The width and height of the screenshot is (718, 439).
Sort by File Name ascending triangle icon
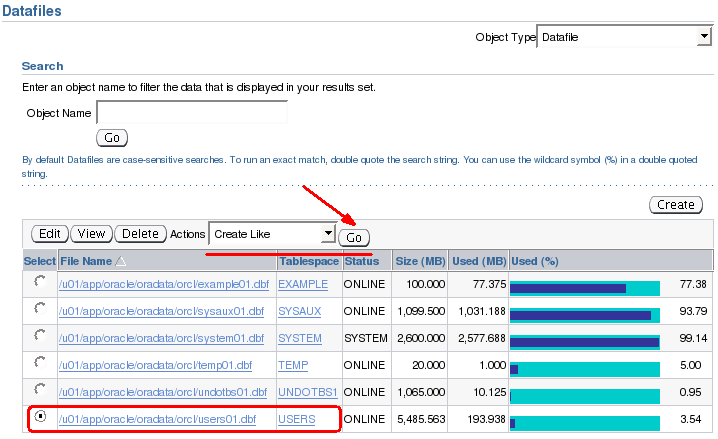pos(120,261)
